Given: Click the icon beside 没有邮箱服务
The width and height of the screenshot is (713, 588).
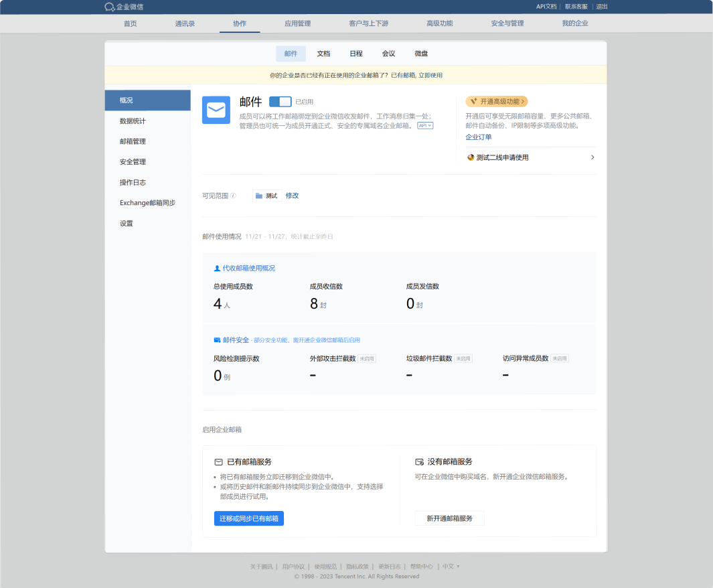Looking at the screenshot, I should click(419, 462).
